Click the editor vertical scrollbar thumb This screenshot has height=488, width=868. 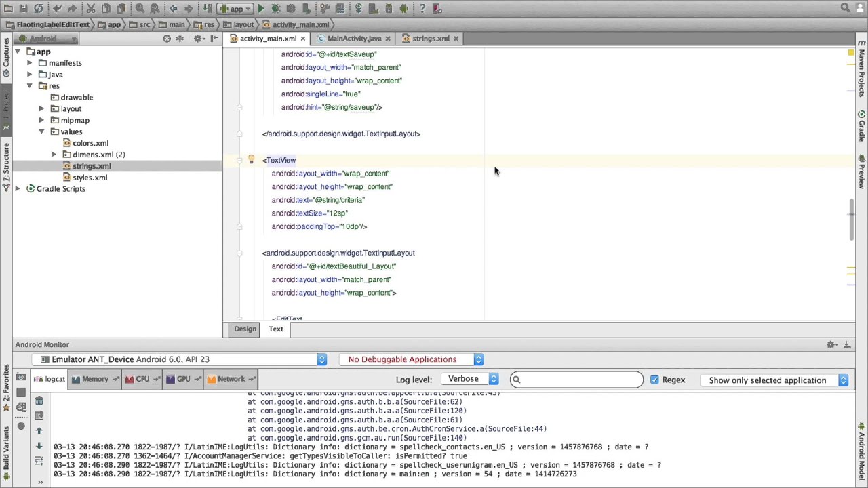[x=851, y=220]
